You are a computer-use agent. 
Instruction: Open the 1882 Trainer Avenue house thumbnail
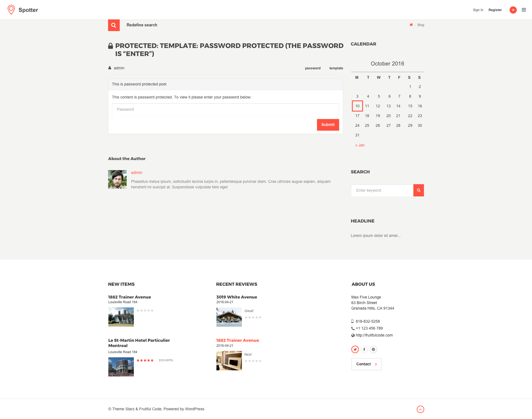[121, 317]
